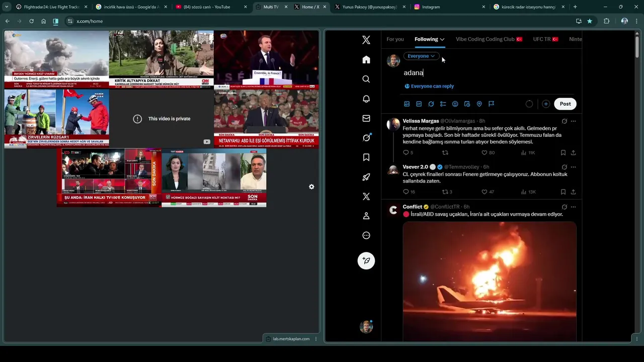This screenshot has width=644, height=362.
Task: Expand the Following tab chevron
Action: (x=442, y=39)
